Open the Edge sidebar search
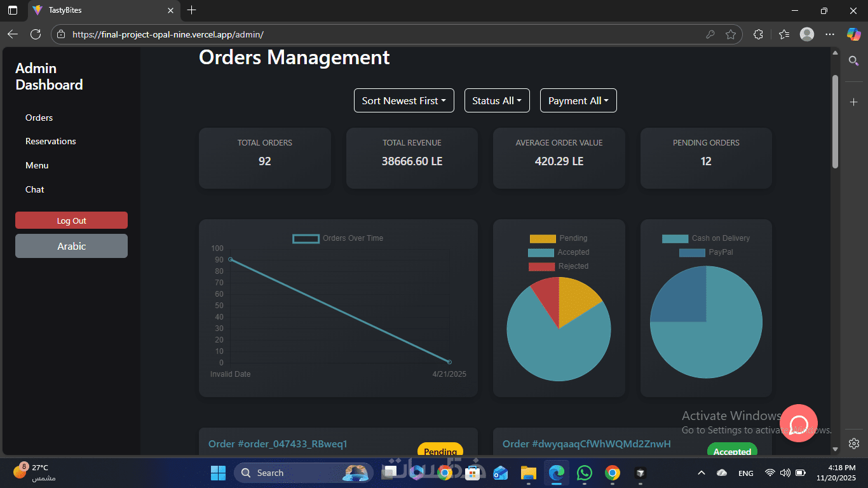868x488 pixels. (854, 60)
